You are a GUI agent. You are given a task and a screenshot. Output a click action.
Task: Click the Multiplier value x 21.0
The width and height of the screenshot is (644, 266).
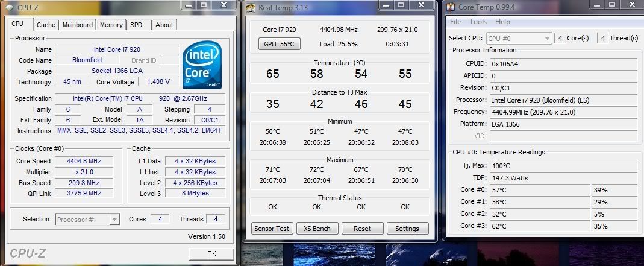(x=84, y=172)
